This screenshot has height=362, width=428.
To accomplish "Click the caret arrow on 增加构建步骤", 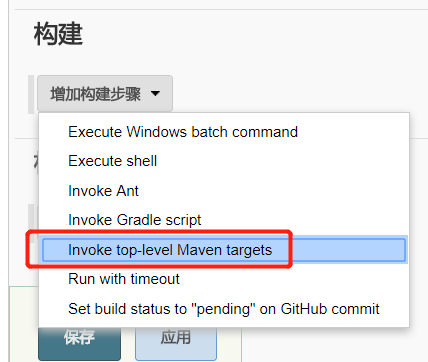I will click(155, 93).
